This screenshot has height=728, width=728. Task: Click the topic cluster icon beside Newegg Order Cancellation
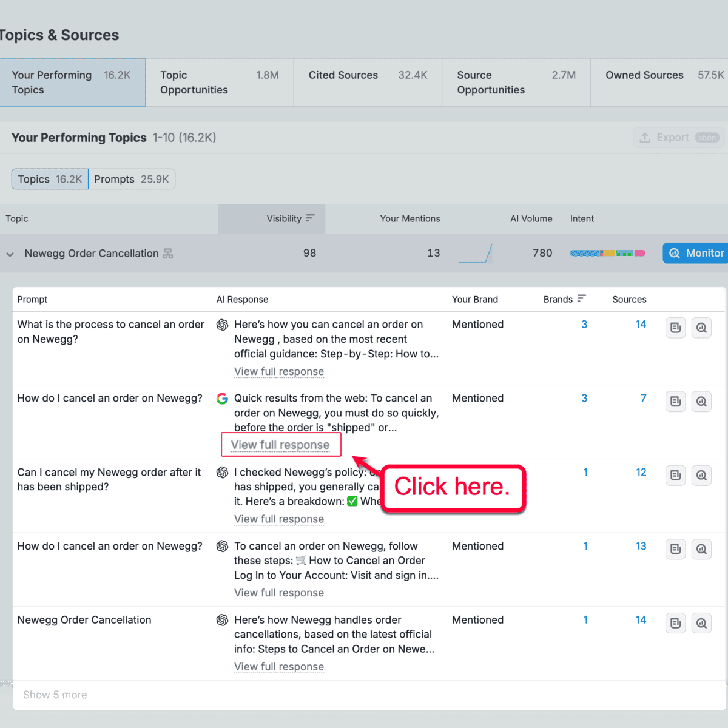coord(168,254)
